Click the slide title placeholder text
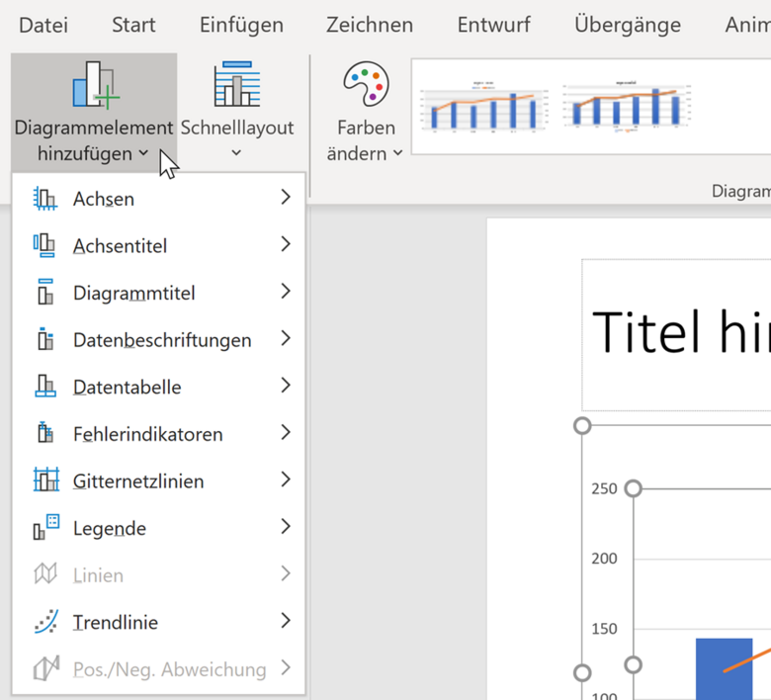 pos(681,332)
